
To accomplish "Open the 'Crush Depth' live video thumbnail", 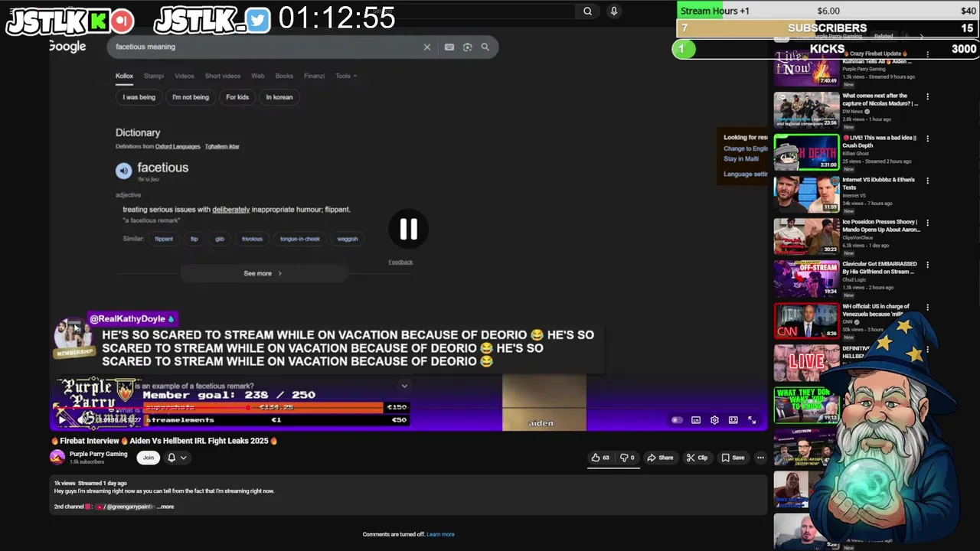I will [x=806, y=152].
